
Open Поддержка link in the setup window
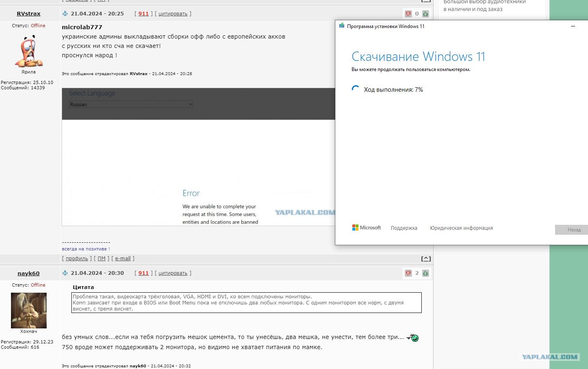click(x=404, y=228)
